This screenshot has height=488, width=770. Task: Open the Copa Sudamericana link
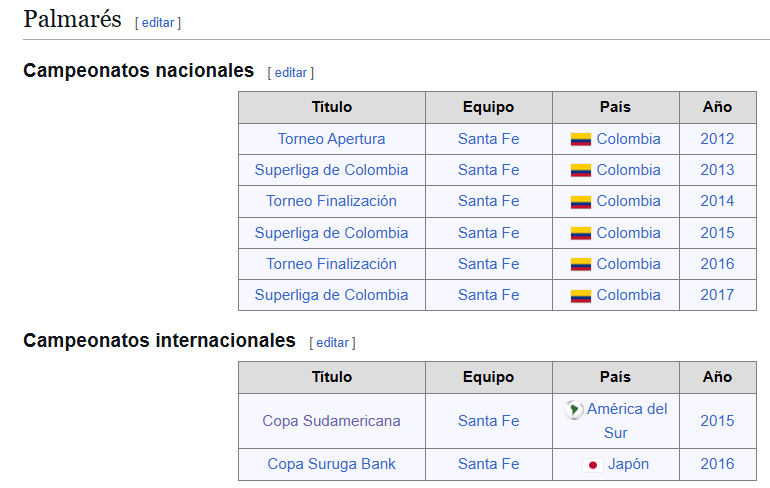pos(331,421)
